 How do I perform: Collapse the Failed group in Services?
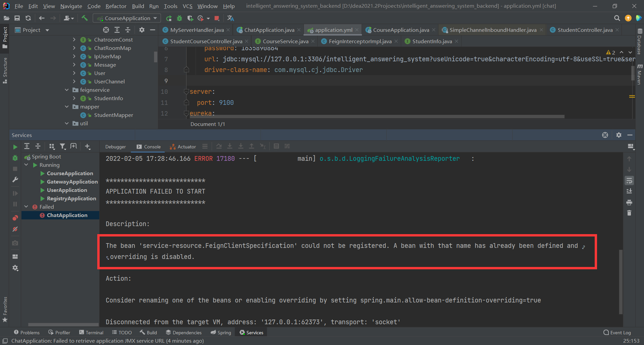26,207
